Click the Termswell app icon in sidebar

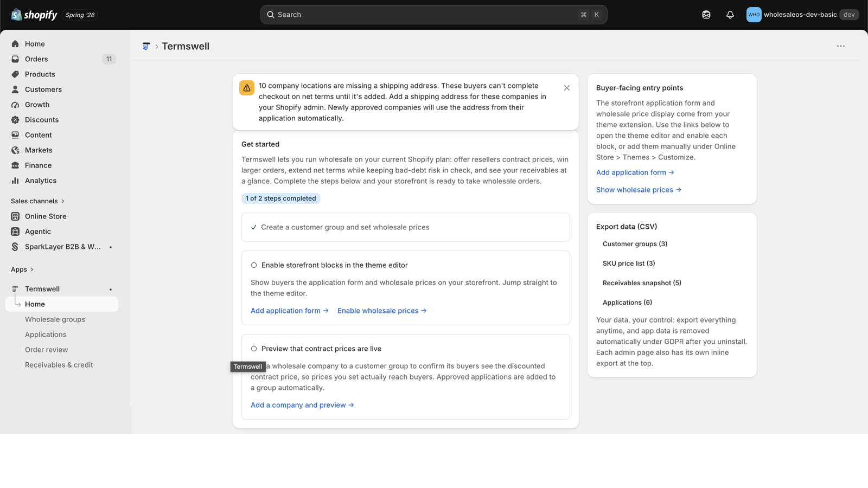click(x=15, y=289)
